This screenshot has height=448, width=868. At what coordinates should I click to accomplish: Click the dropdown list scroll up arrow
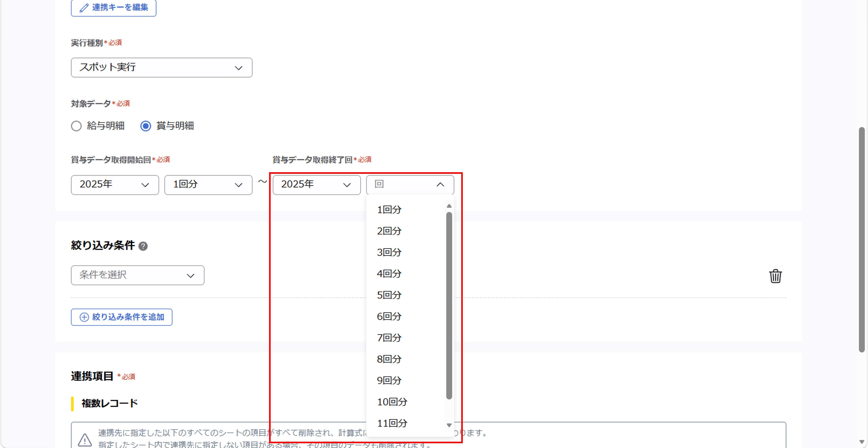click(449, 206)
